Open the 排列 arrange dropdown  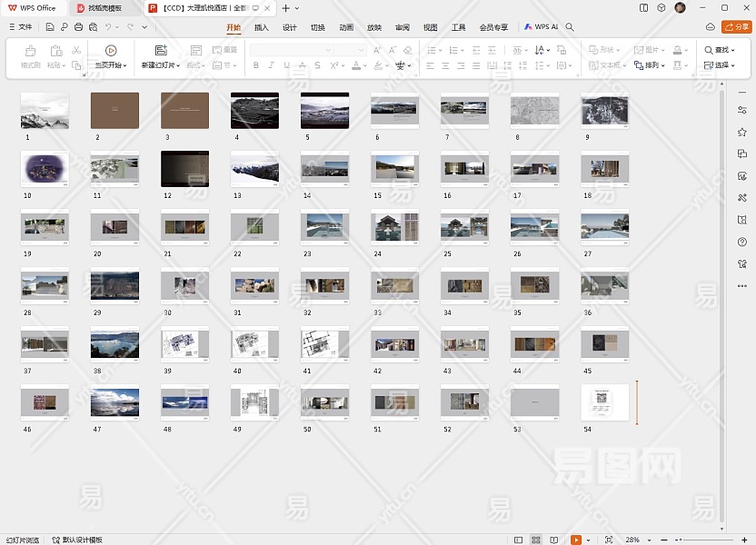point(651,65)
